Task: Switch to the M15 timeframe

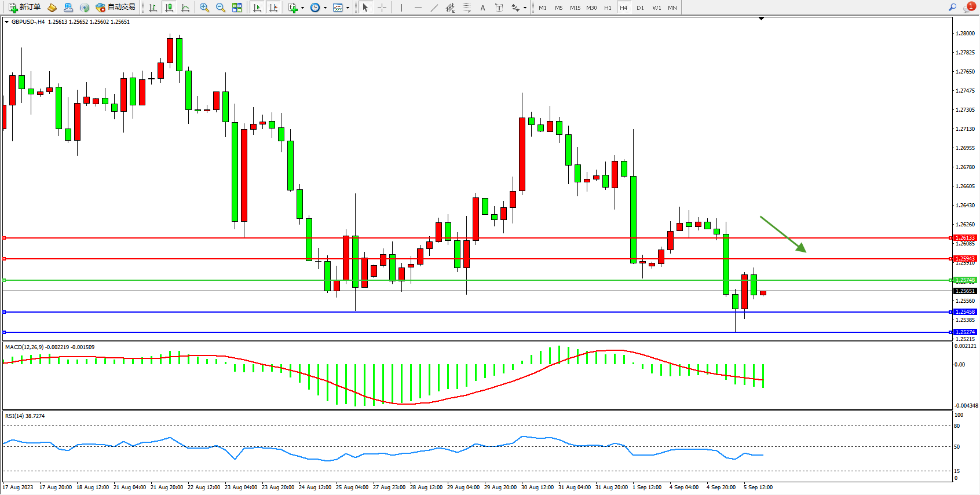Action: [575, 8]
